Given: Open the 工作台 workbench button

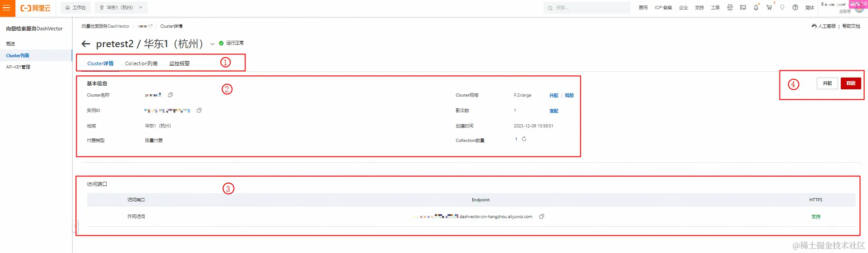Looking at the screenshot, I should [75, 8].
